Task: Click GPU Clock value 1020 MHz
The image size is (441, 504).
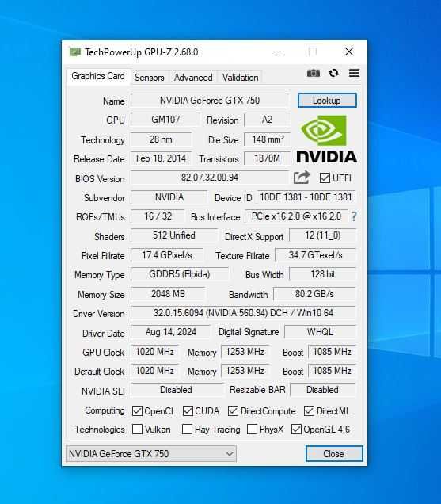Action: [154, 351]
